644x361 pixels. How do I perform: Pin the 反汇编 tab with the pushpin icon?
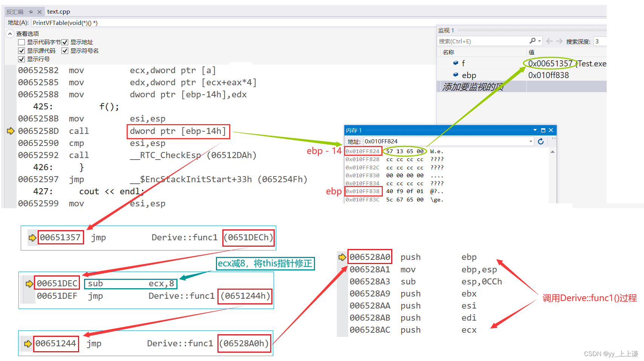pos(31,12)
